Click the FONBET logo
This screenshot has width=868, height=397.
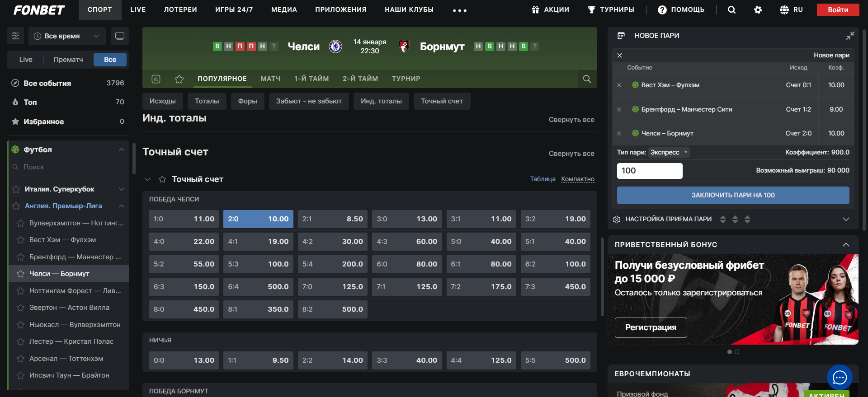coord(39,10)
